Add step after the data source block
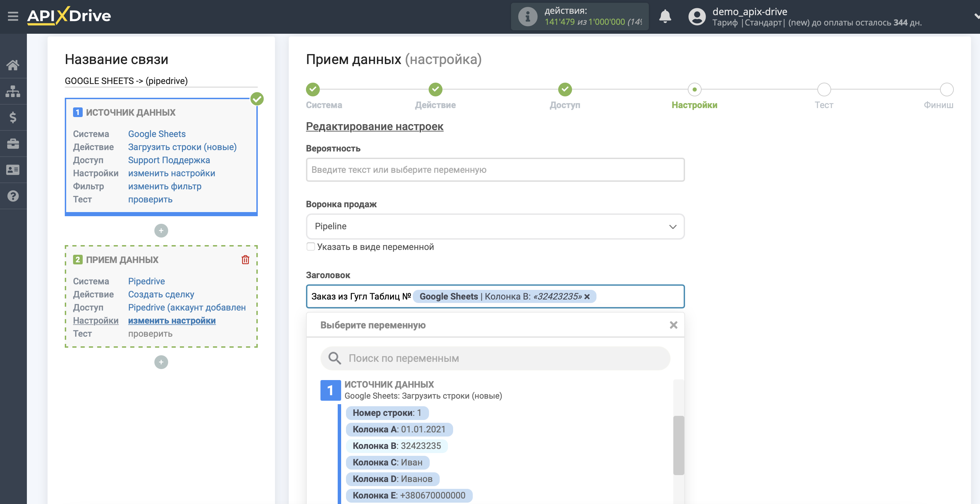 point(161,230)
